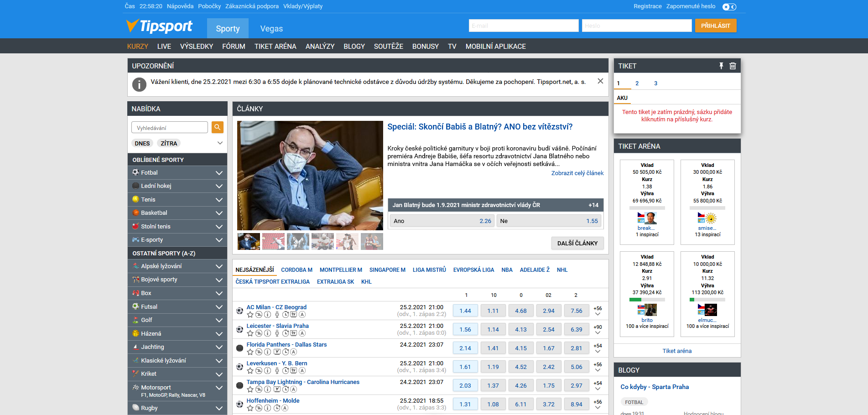The image size is (868, 415).
Task: Select odds 2.26 for Ano
Action: click(x=442, y=221)
